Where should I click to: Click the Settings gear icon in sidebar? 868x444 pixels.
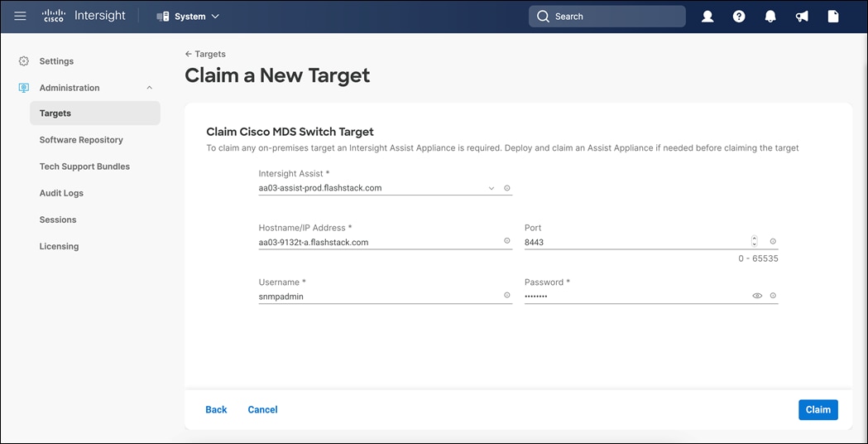point(24,61)
